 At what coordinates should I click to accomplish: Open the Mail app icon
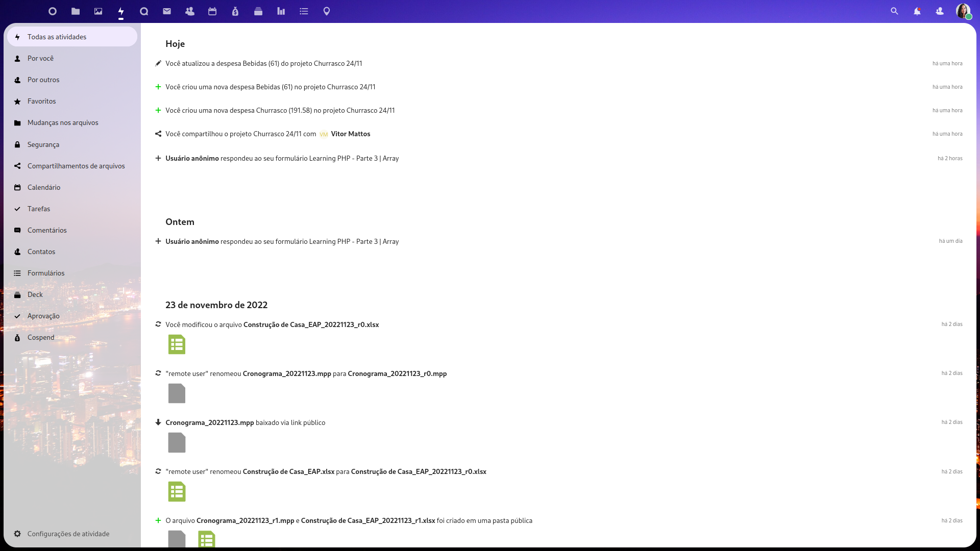167,11
